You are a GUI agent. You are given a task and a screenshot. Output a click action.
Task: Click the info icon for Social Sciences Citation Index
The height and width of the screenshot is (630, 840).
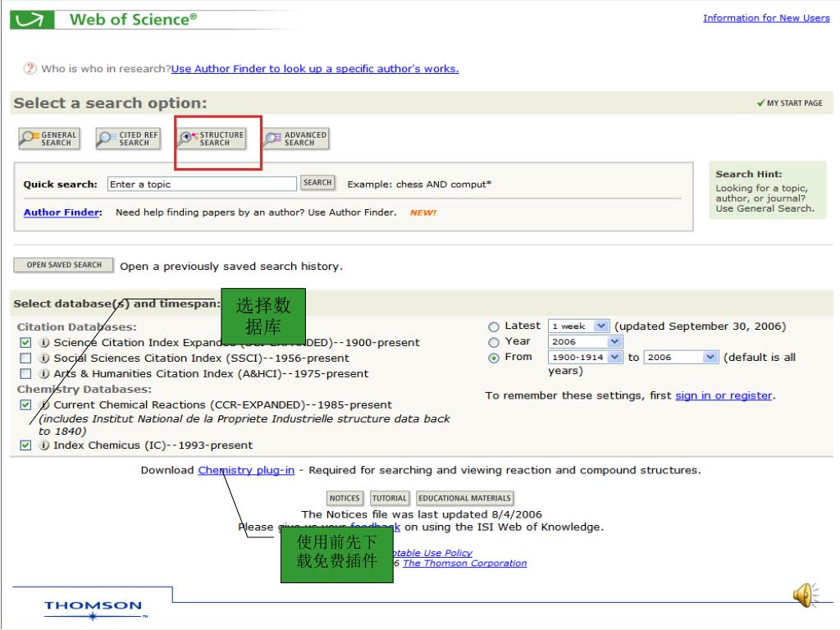pyautogui.click(x=44, y=358)
